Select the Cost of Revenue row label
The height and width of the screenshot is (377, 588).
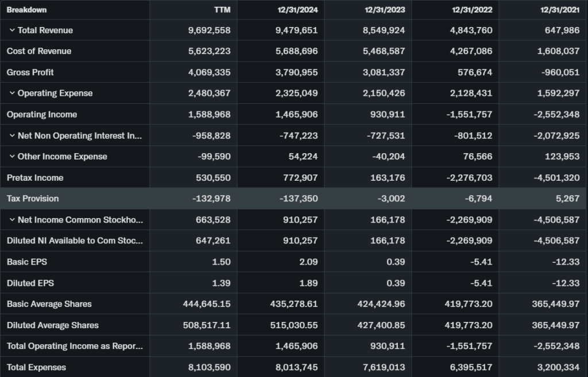[x=39, y=51]
